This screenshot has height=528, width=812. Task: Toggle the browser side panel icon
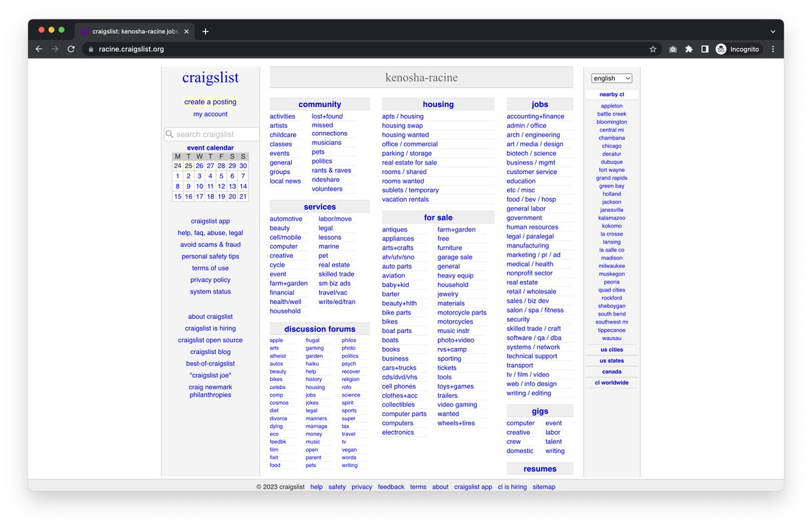(x=704, y=49)
